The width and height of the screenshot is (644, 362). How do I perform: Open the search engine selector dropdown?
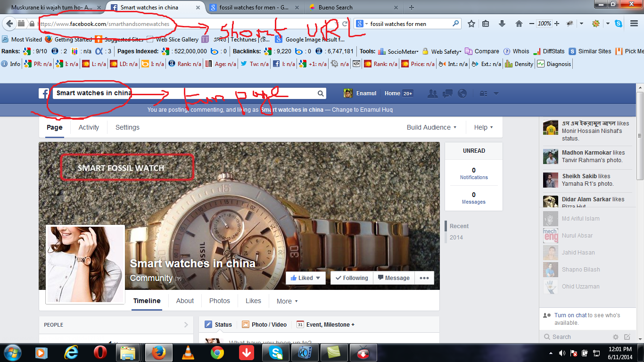click(x=362, y=24)
